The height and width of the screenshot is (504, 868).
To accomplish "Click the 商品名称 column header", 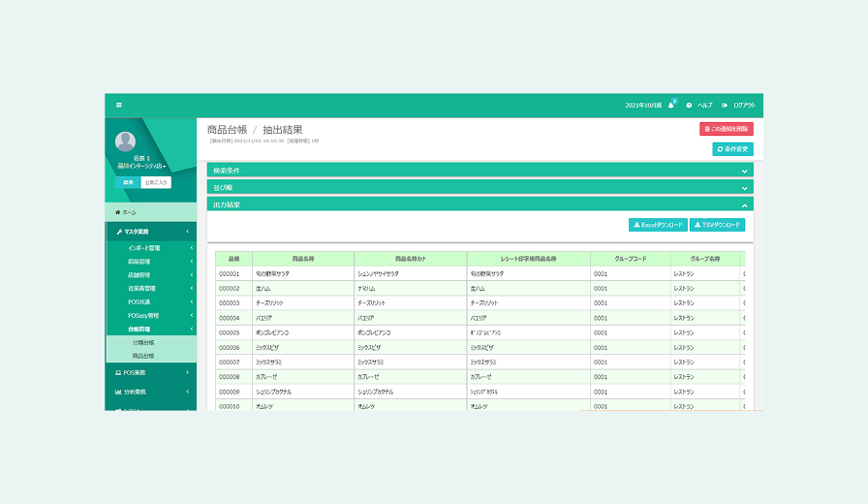I will pyautogui.click(x=303, y=259).
